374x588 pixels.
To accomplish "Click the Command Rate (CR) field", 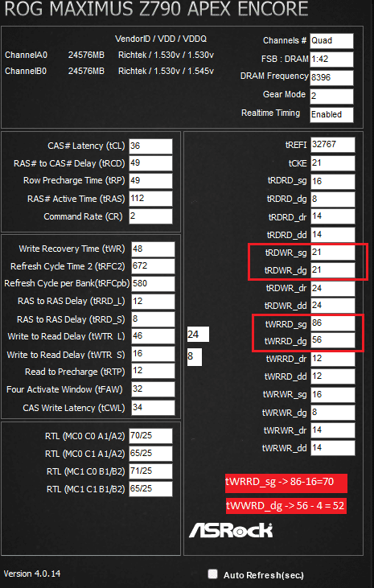I will (150, 216).
